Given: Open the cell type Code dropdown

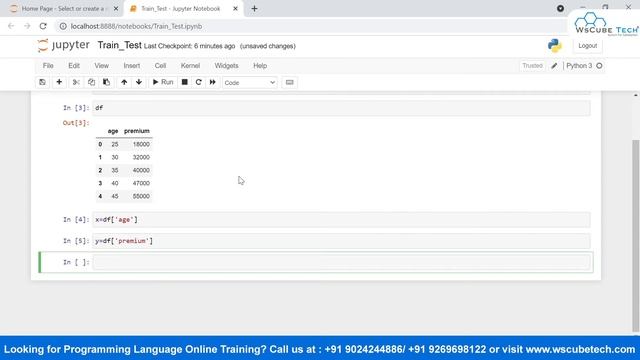Looking at the screenshot, I should (x=249, y=83).
